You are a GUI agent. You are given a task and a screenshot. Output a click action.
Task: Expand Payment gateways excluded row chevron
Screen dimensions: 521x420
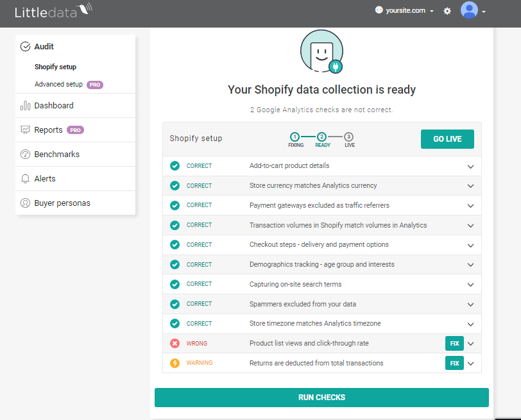coord(470,206)
